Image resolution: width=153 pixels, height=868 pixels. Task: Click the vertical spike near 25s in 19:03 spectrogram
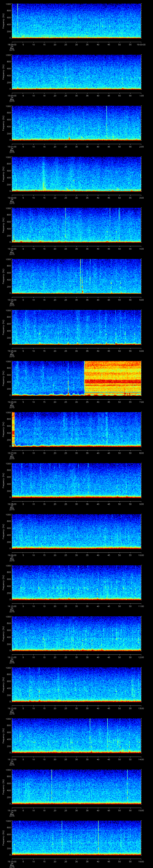[65, 224]
